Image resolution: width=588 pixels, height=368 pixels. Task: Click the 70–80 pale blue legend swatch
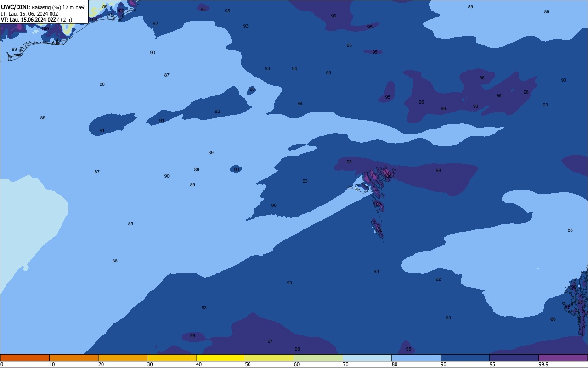tap(367, 357)
